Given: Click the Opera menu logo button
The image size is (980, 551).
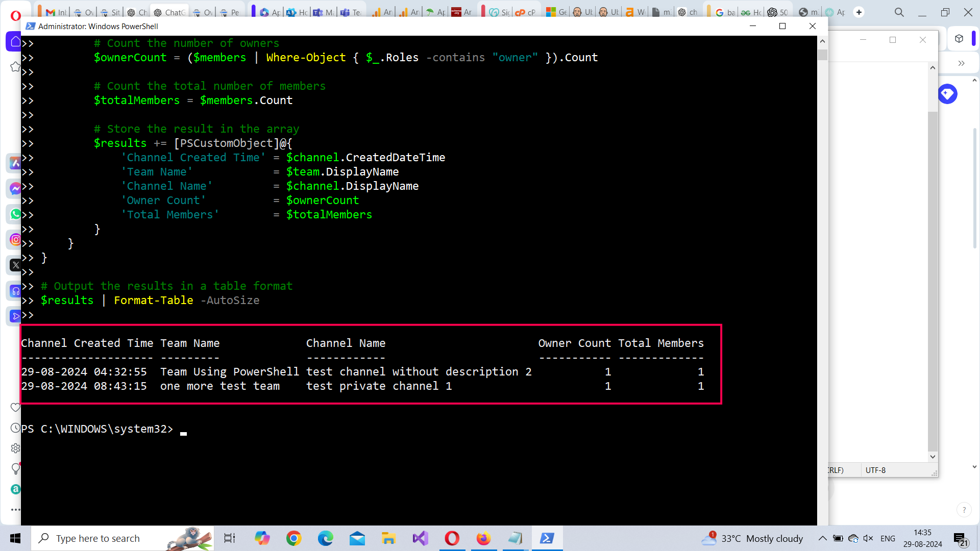Looking at the screenshot, I should 15,15.
